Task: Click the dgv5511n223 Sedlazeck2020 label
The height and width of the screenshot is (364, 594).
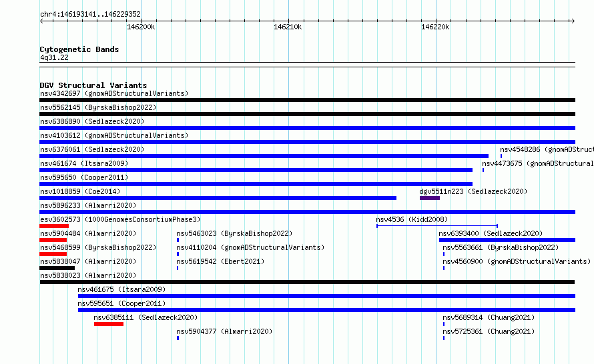Action: (x=473, y=191)
